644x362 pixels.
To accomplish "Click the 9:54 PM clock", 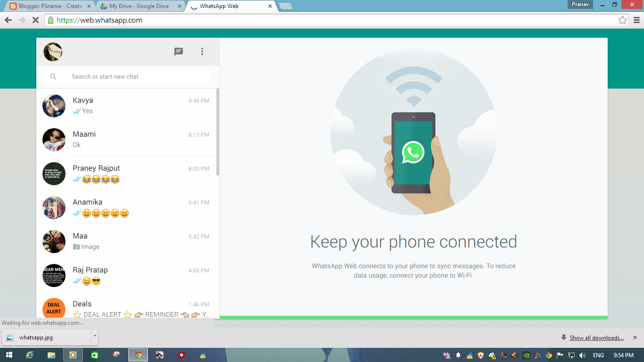I will click(x=623, y=355).
